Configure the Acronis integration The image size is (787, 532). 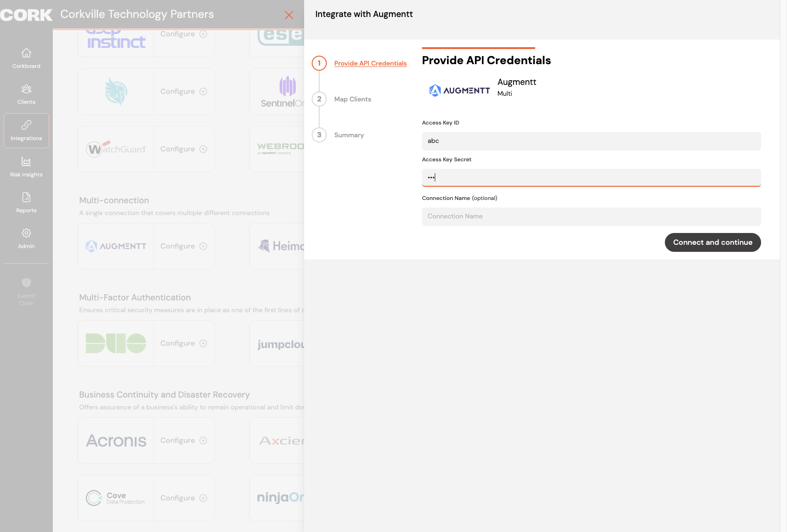point(184,441)
